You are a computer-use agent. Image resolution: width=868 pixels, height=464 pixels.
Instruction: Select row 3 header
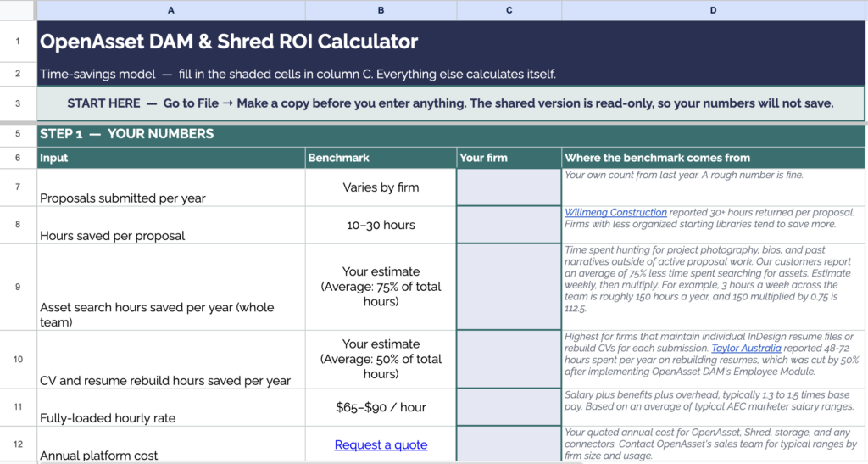tap(18, 103)
